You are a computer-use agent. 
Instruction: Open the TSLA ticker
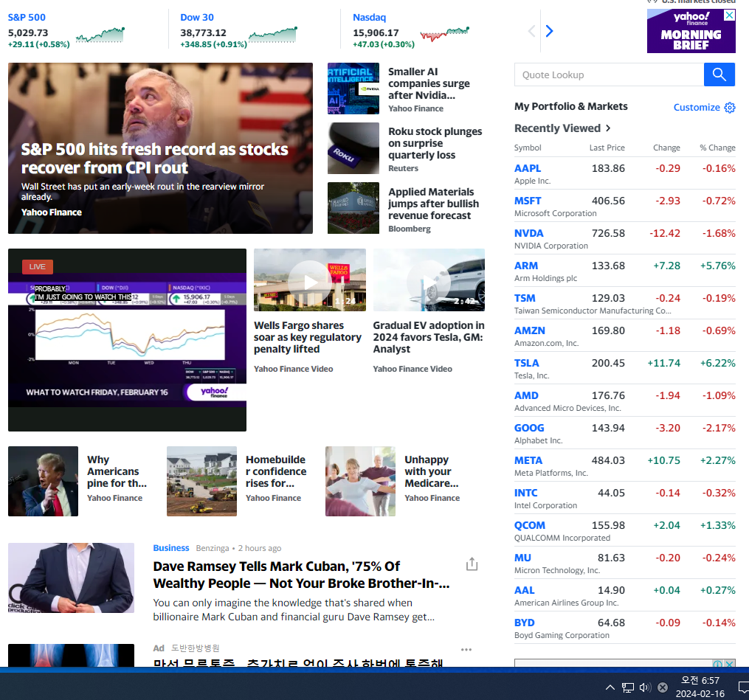526,363
